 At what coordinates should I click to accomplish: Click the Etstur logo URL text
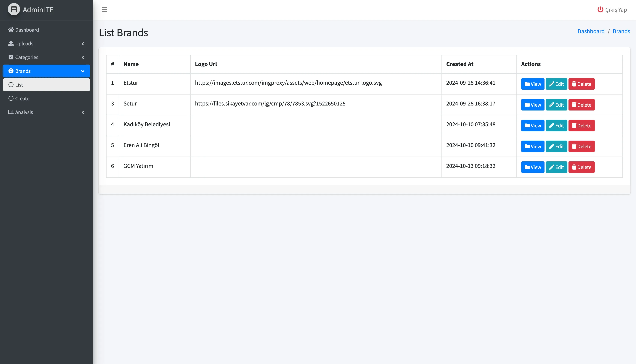coord(288,83)
